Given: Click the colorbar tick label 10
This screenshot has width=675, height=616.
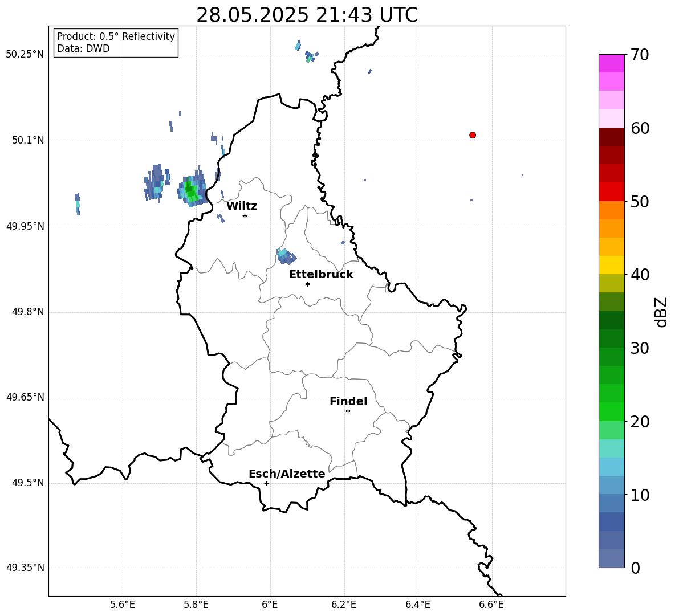Looking at the screenshot, I should click(640, 495).
